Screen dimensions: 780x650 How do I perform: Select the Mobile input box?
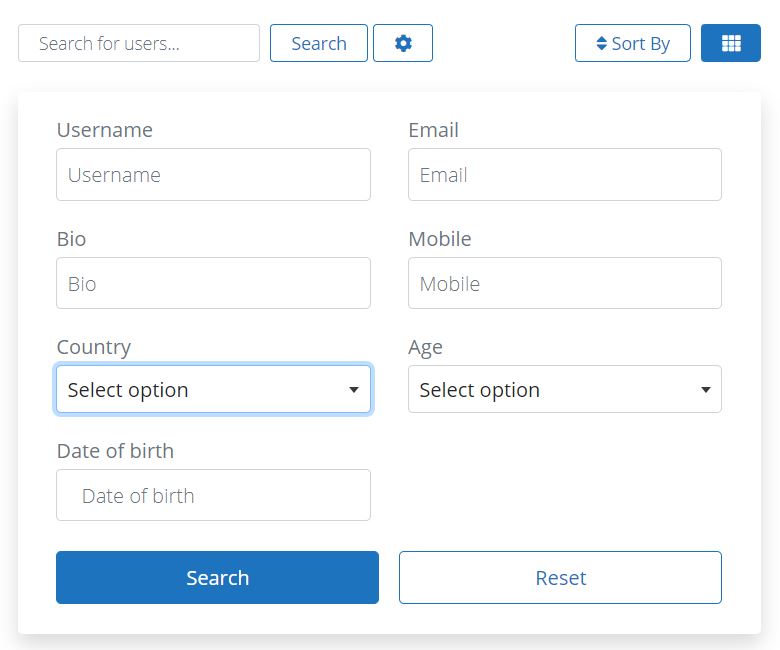pyautogui.click(x=565, y=283)
